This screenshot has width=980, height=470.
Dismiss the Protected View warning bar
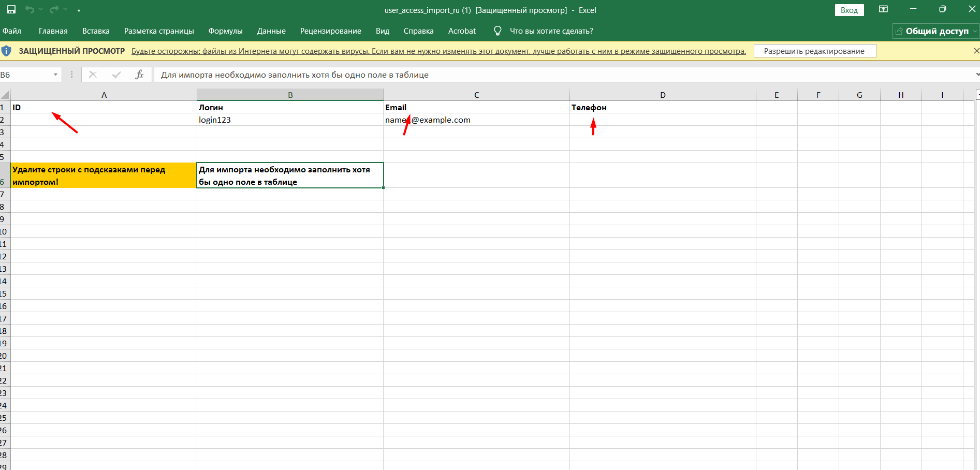[976, 51]
